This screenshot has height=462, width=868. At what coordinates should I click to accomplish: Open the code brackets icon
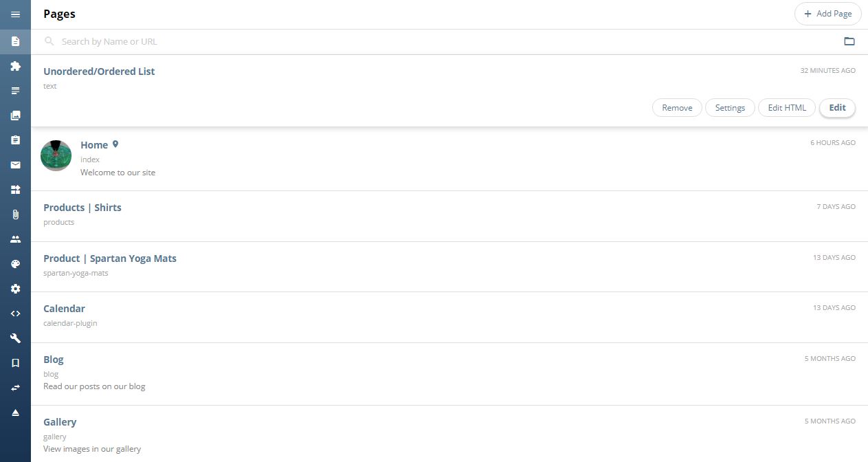(x=15, y=313)
